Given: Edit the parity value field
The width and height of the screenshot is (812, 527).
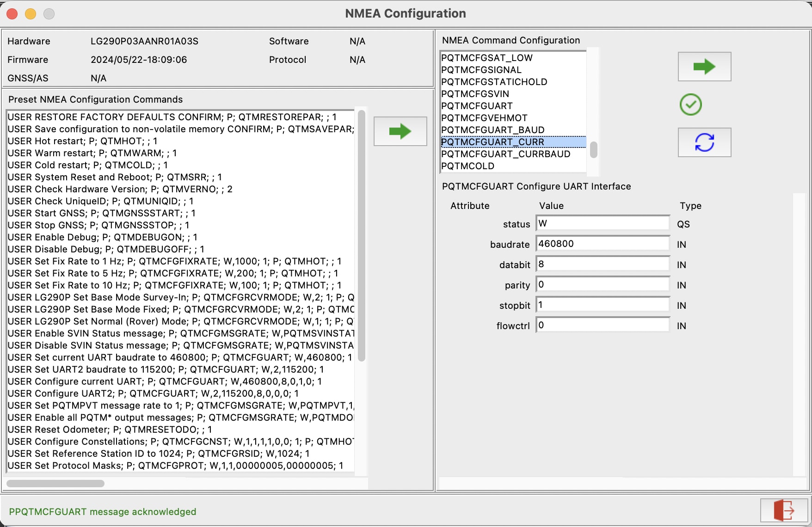Looking at the screenshot, I should (x=603, y=284).
